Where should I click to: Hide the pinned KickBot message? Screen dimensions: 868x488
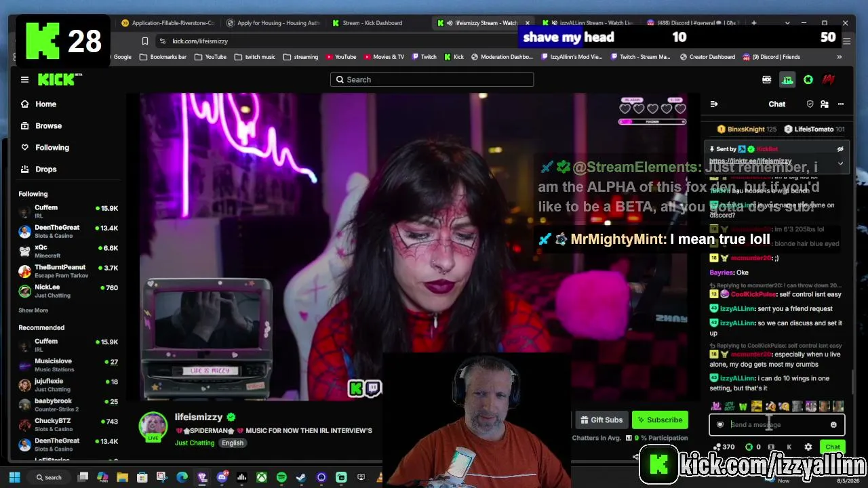[x=840, y=149]
